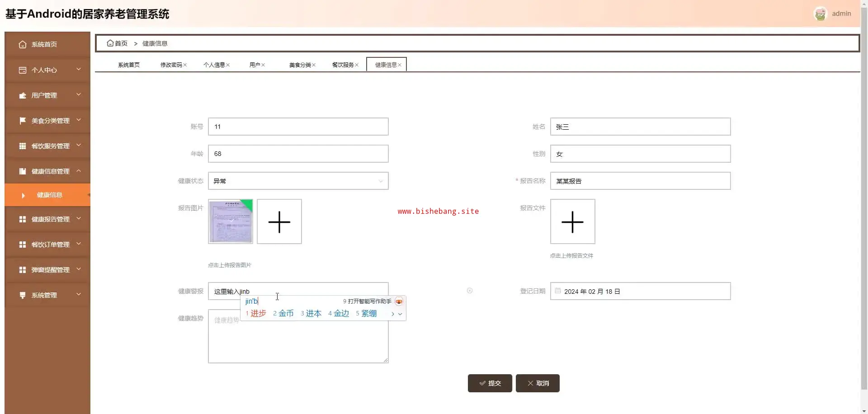The width and height of the screenshot is (868, 414).
Task: Click plus icon to upload 报告文件
Action: [572, 222]
